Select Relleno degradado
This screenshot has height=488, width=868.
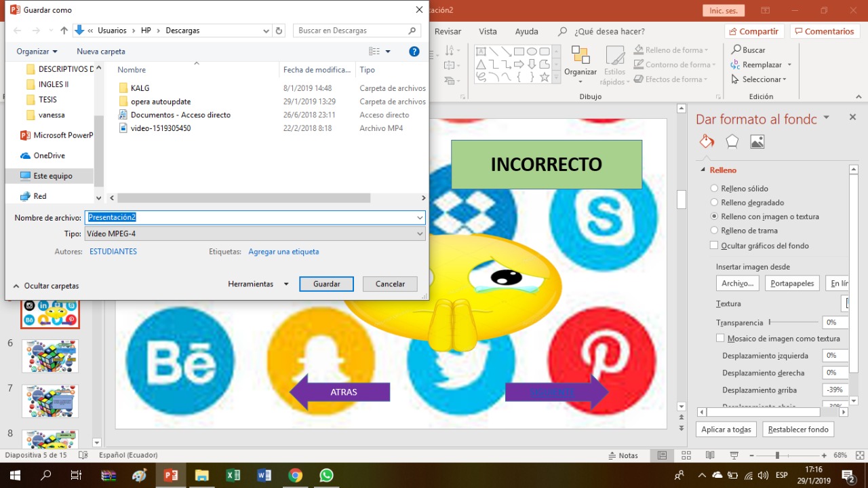tap(713, 202)
